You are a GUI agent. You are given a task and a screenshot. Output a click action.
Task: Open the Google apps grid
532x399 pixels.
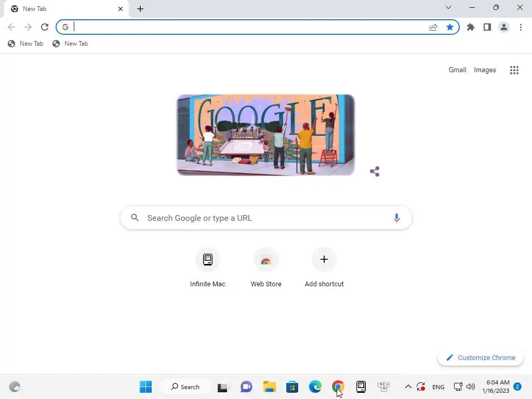[x=514, y=70]
